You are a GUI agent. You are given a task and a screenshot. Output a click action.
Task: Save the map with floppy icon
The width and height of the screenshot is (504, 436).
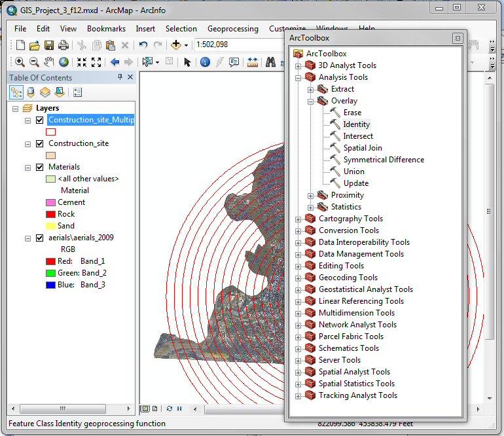pyautogui.click(x=49, y=45)
